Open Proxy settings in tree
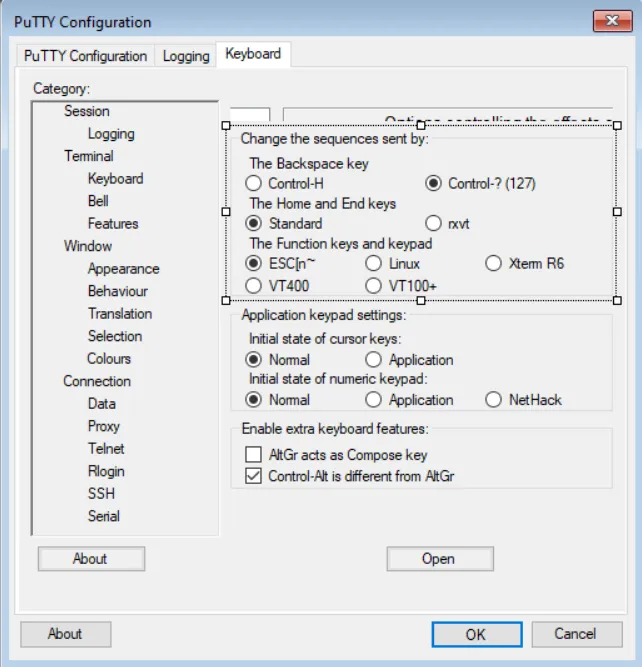Screen dimensions: 642x667 click(103, 426)
